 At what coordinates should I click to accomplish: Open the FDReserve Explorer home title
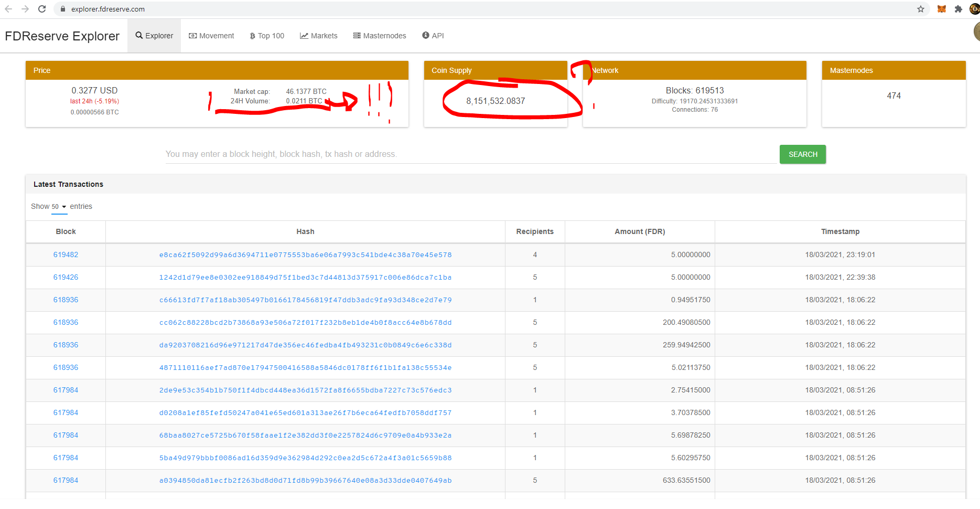[62, 36]
